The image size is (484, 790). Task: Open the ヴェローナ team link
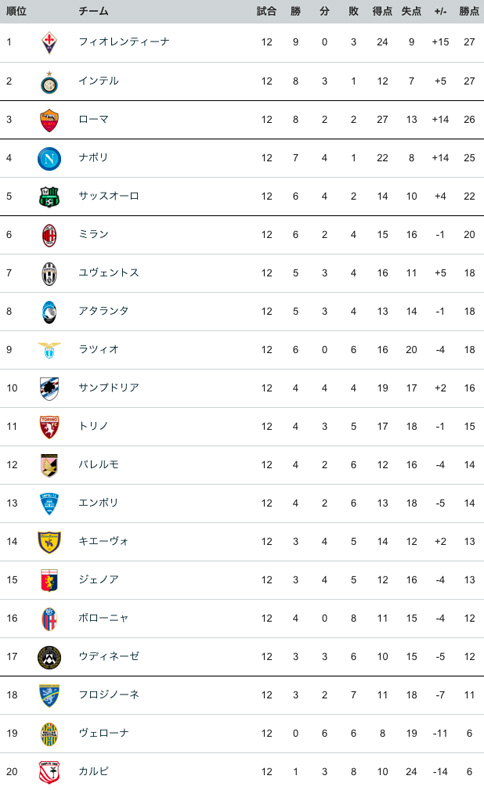pos(103,733)
